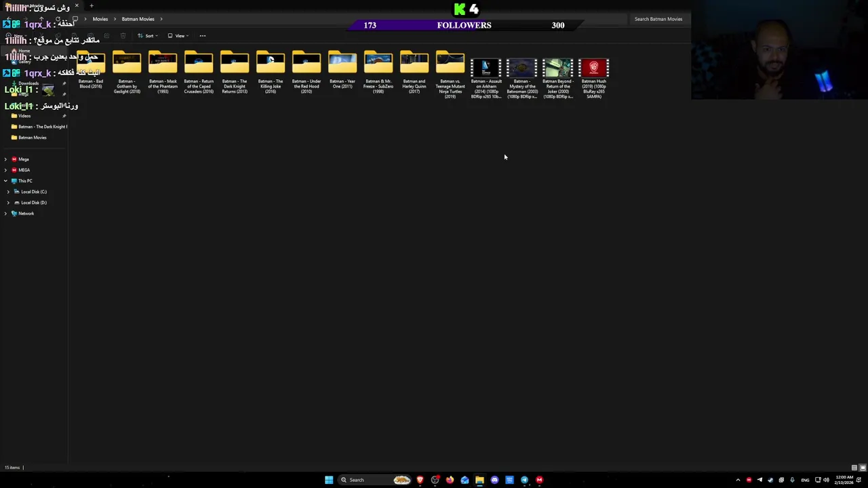Select This PC in the navigation pane
The height and width of the screenshot is (488, 868).
[x=25, y=181]
